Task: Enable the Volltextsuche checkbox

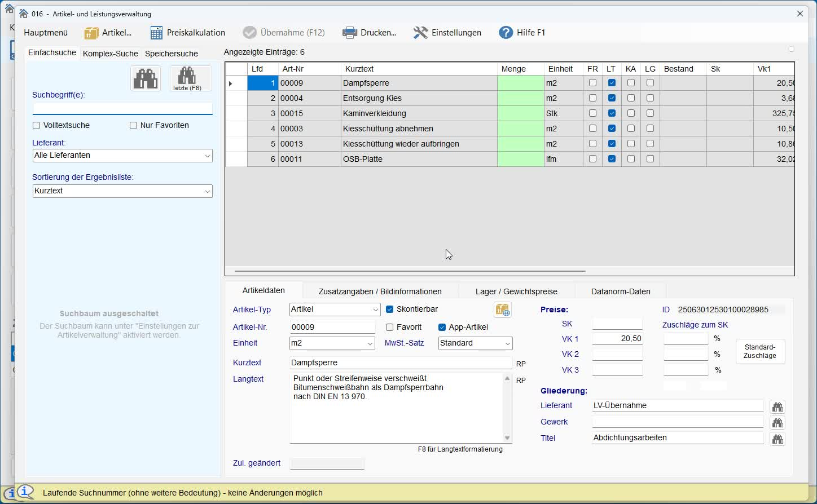Action: coord(37,126)
